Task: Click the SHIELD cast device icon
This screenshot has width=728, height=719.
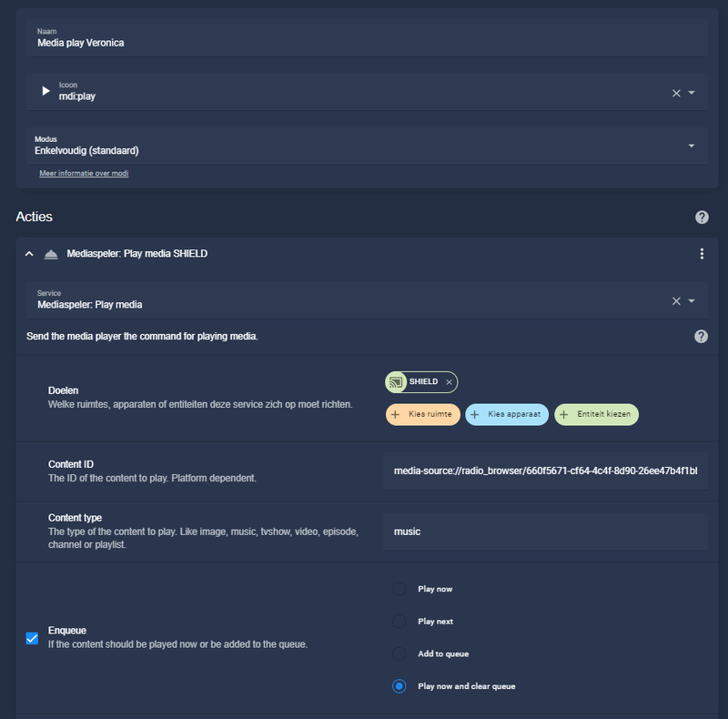Action: [396, 382]
